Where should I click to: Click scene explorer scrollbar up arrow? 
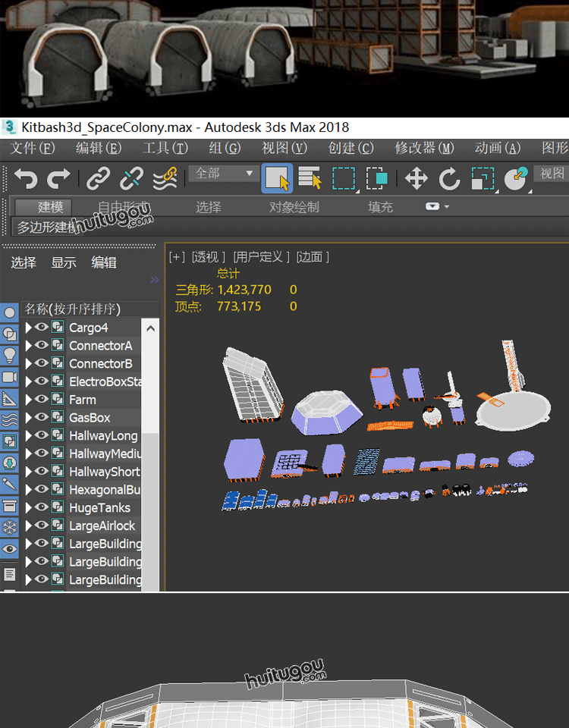coord(150,328)
